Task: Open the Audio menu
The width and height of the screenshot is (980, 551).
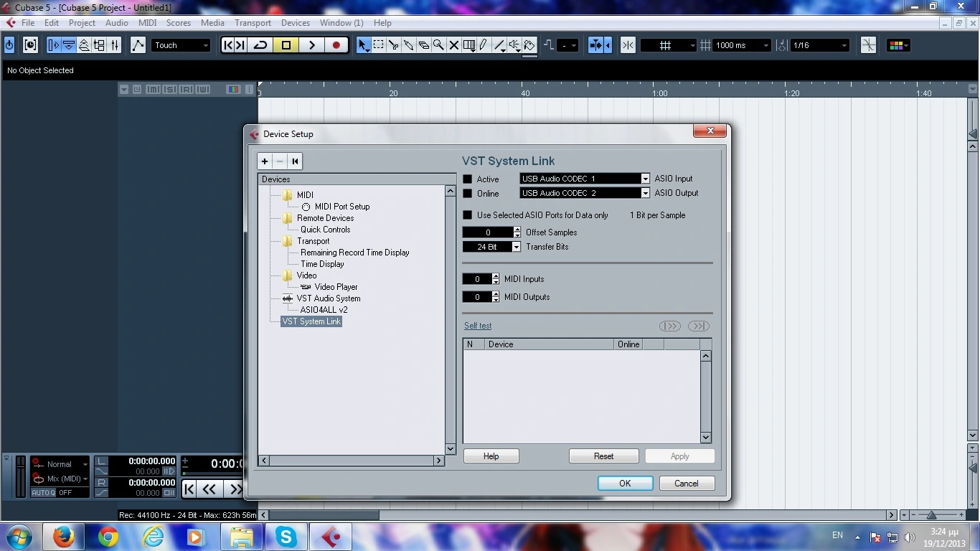Action: (117, 23)
